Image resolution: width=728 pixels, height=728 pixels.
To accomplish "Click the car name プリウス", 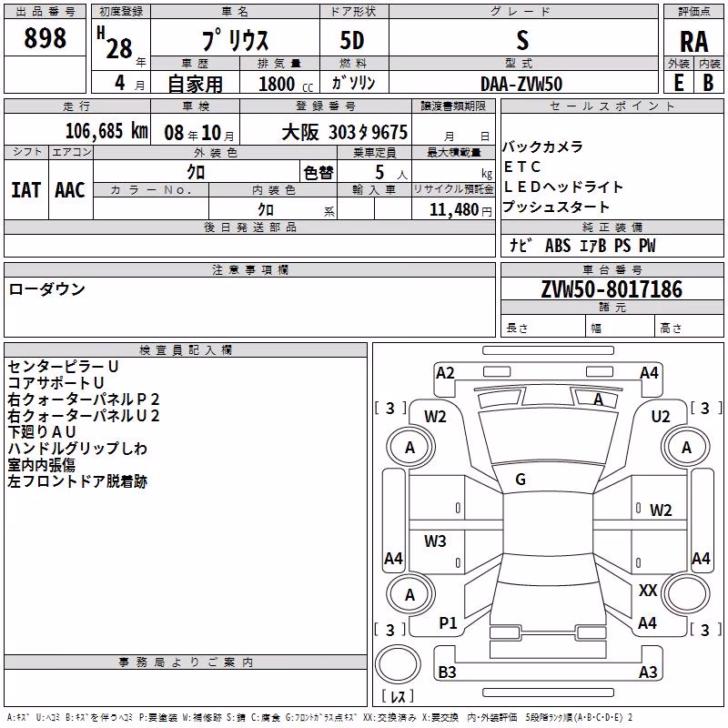I will point(235,40).
